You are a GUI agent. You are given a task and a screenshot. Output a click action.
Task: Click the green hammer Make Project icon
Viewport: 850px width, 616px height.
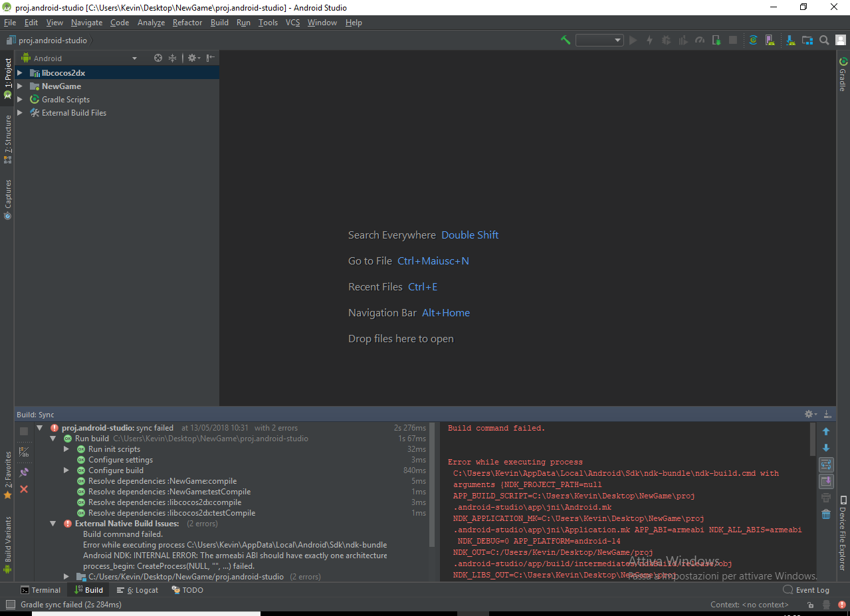566,40
